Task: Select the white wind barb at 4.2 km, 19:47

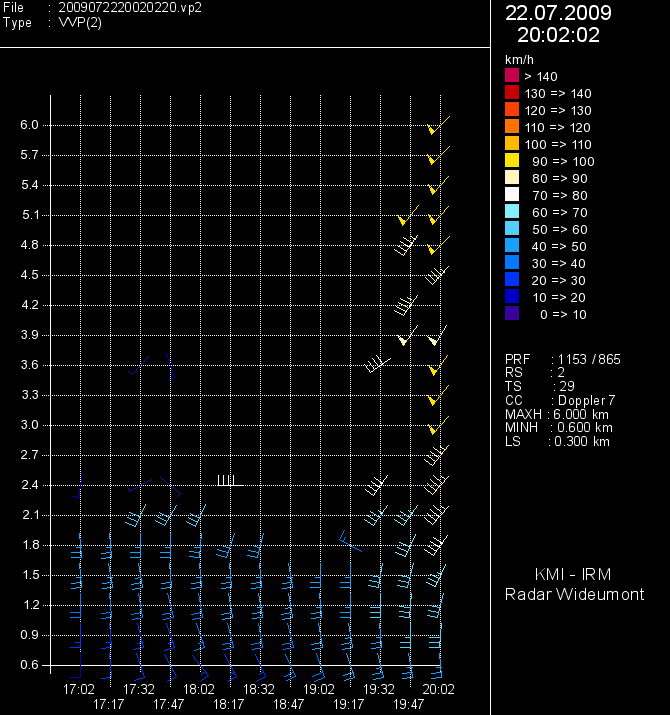Action: [x=404, y=303]
